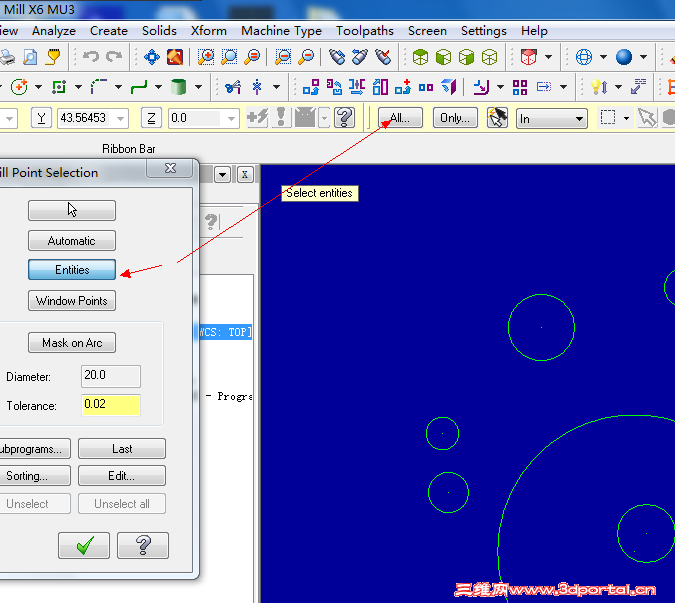Click the plain minus magnifier zoom-out icon
Viewport: 675px width, 603px height.
[306, 57]
